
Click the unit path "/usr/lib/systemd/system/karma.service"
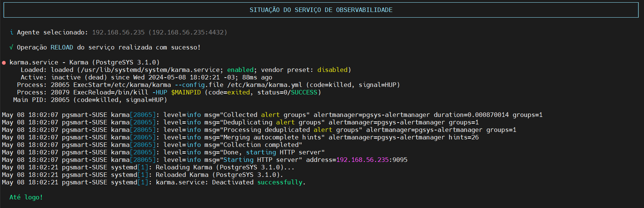pyautogui.click(x=150, y=70)
